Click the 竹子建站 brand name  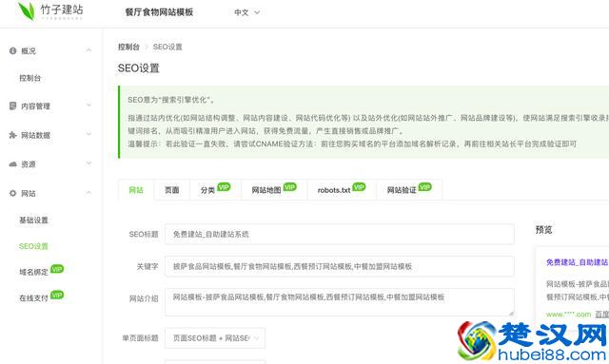point(62,10)
